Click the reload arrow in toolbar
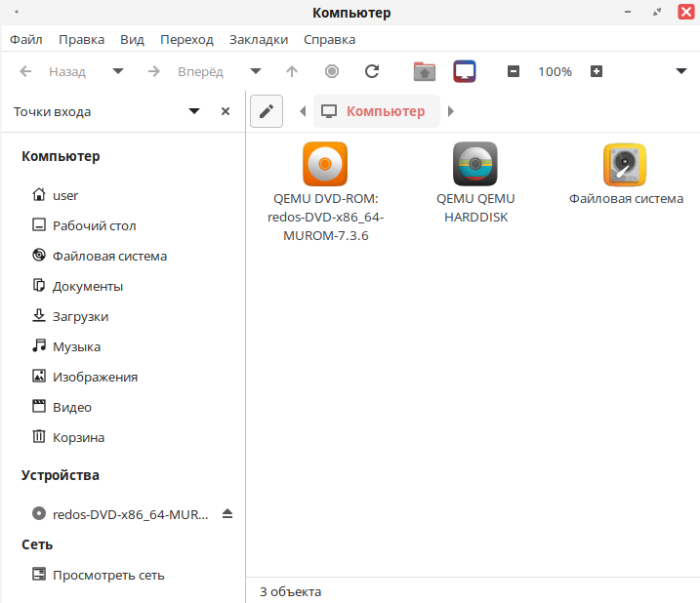The image size is (700, 603). coord(372,71)
